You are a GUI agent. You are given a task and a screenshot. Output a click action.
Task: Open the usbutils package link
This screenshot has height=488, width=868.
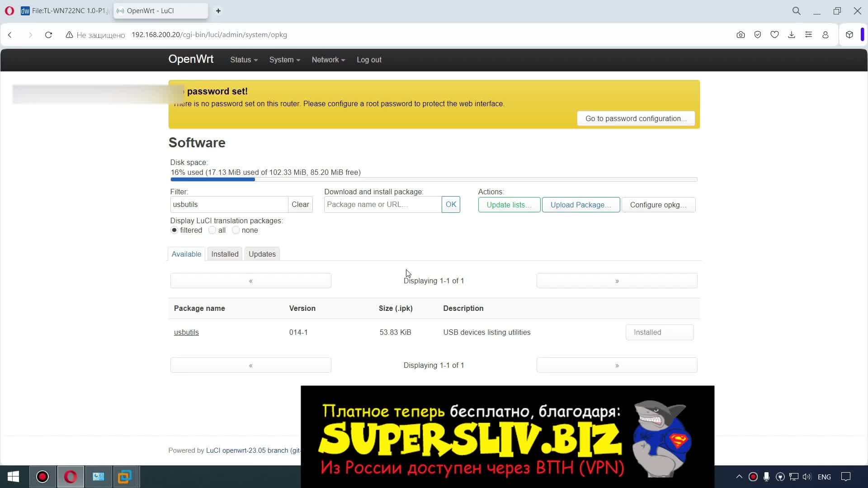coord(186,332)
